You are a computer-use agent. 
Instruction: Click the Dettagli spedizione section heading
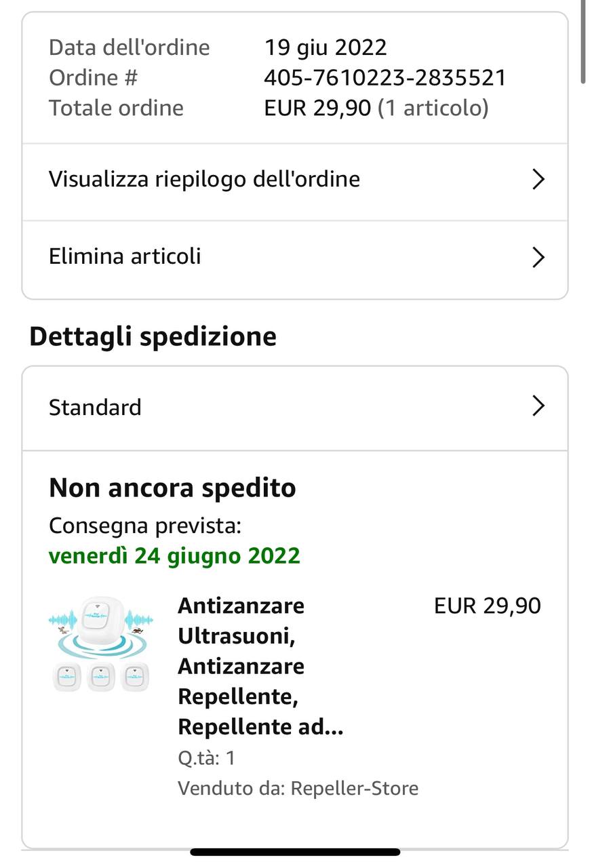point(153,336)
